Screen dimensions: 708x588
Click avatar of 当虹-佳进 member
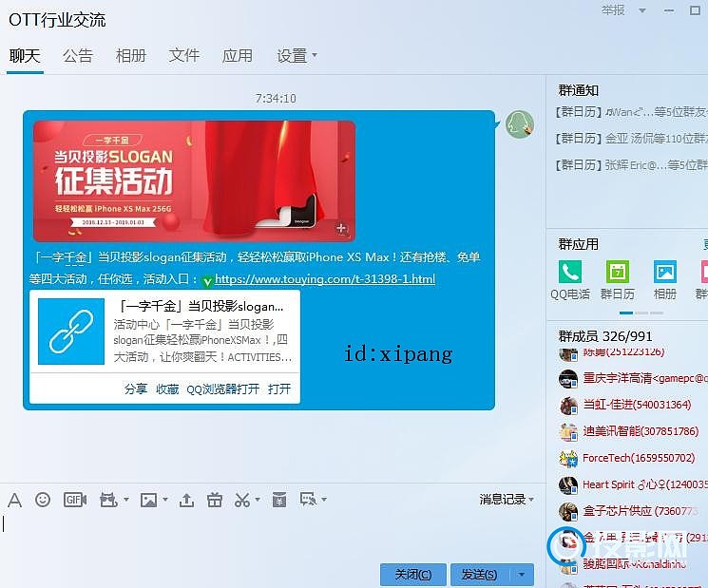coord(568,406)
